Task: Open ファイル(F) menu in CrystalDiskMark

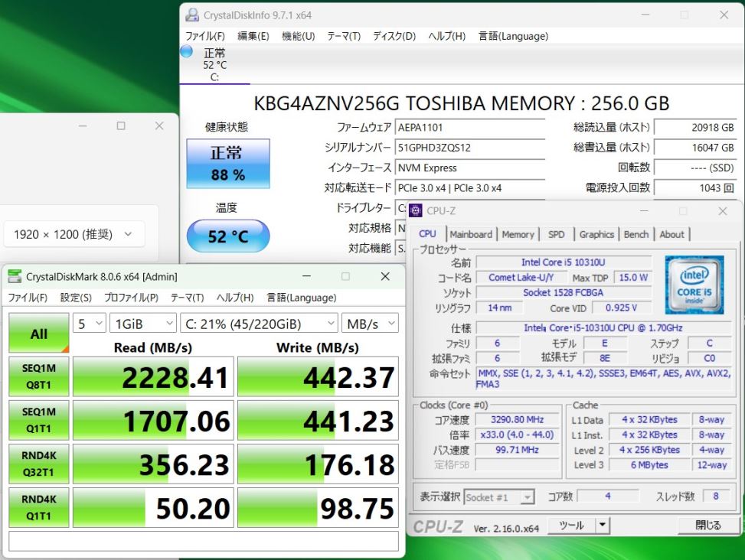Action: (28, 298)
